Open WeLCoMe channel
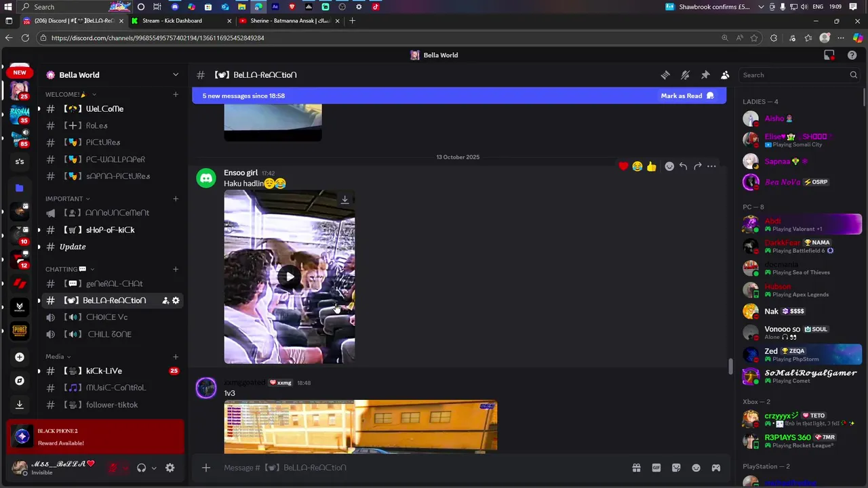This screenshot has height=488, width=868. [112, 108]
